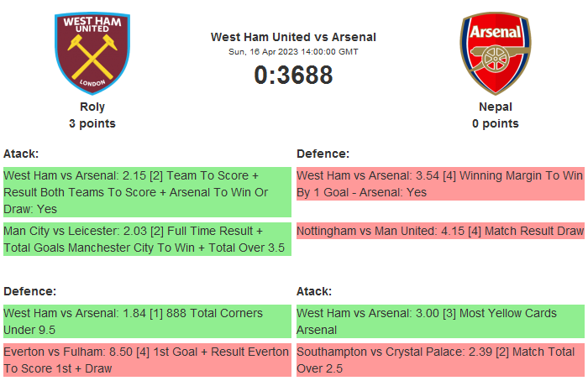Select the Nottingham vs Man United draw bet
This screenshot has width=588, height=386.
(439, 231)
